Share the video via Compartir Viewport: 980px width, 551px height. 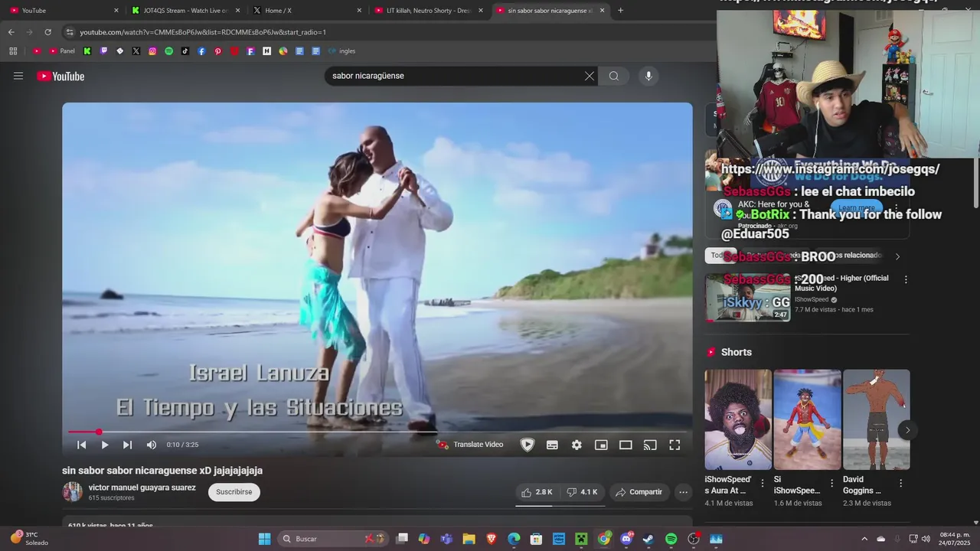(x=639, y=492)
